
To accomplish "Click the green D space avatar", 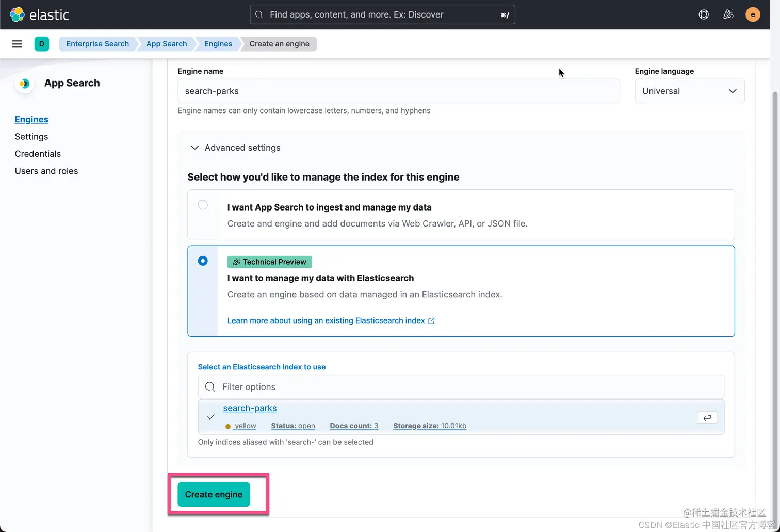I will point(42,44).
